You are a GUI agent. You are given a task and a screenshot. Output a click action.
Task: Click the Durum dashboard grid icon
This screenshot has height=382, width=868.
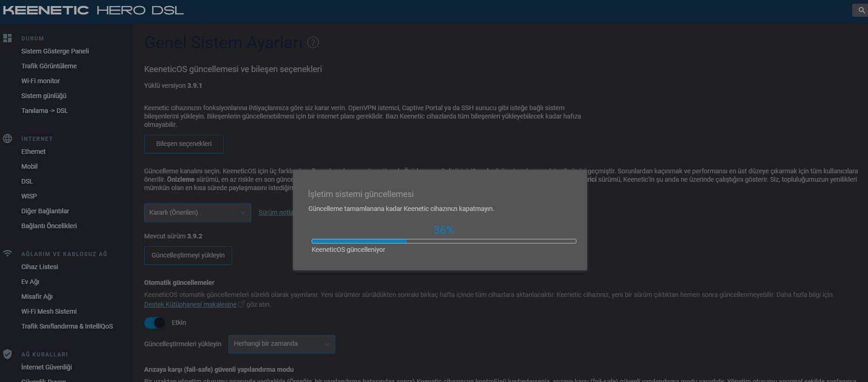point(7,38)
